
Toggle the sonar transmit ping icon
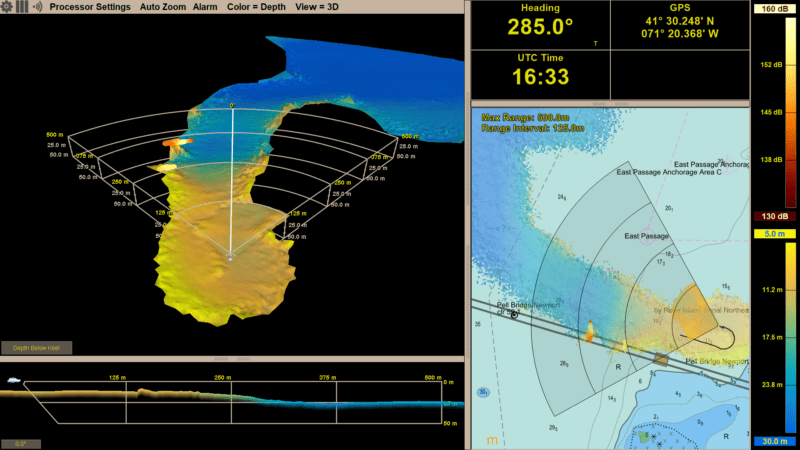(38, 6)
